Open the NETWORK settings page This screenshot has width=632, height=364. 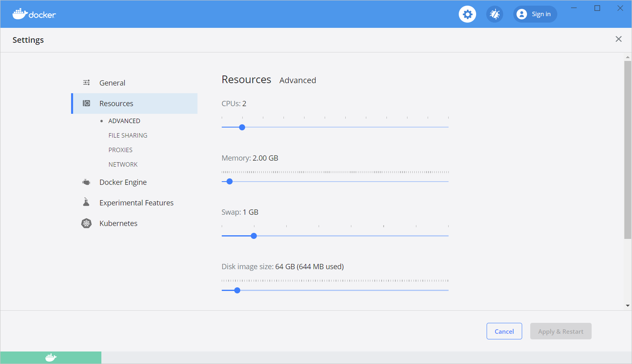(123, 164)
